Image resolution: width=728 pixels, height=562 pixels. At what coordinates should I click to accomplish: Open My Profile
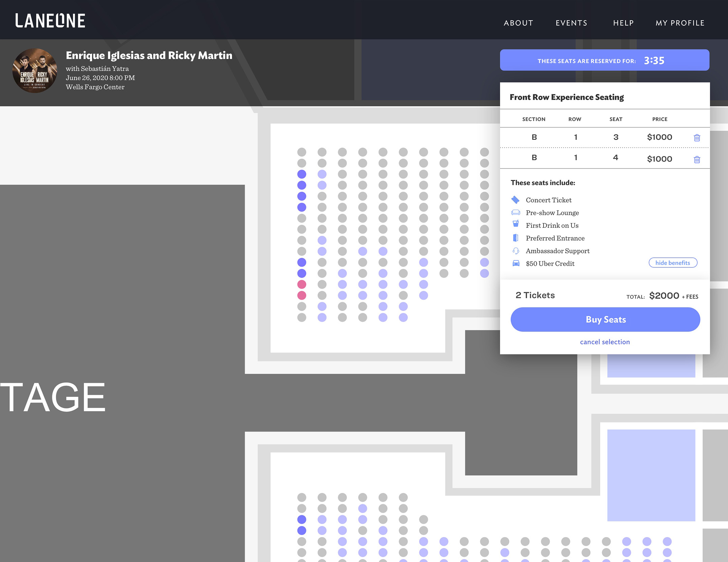point(680,23)
